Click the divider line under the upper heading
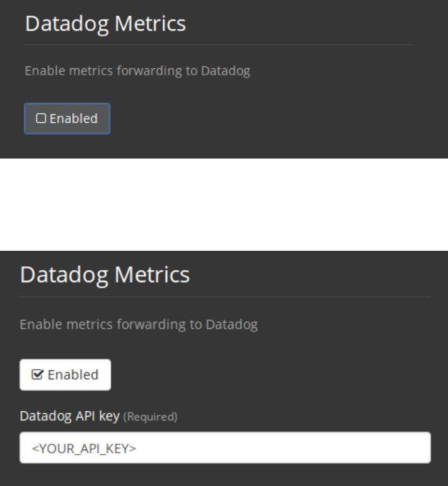Image resolution: width=448 pixels, height=486 pixels. pos(218,44)
